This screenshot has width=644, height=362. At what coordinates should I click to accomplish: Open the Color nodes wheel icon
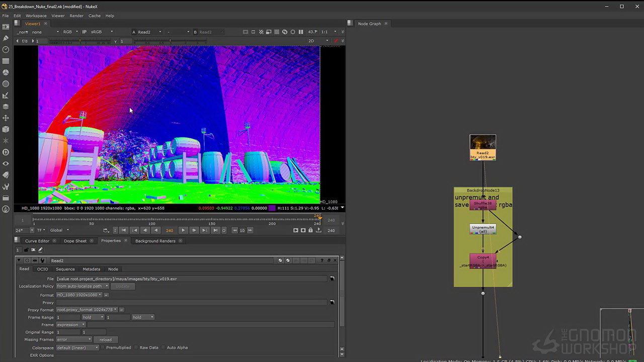pyautogui.click(x=6, y=72)
